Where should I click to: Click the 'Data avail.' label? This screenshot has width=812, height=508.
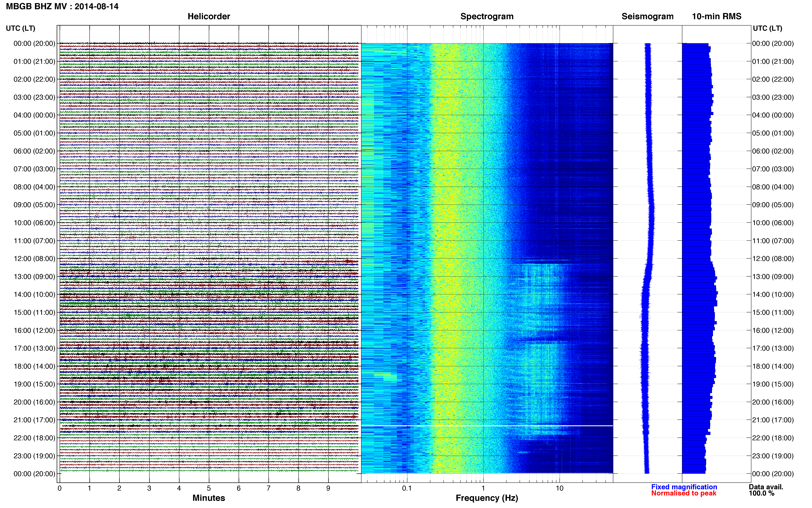pyautogui.click(x=766, y=487)
